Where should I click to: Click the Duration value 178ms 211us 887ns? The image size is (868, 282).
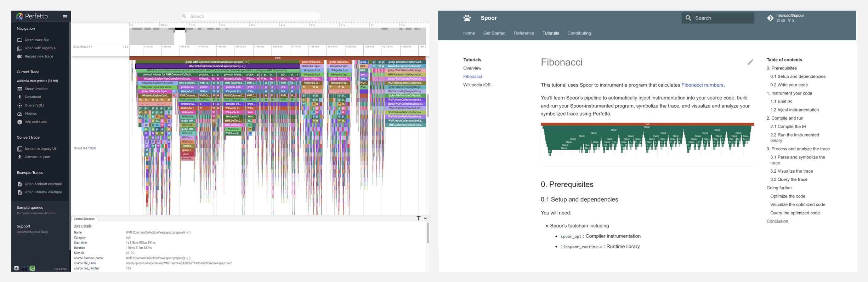point(139,248)
